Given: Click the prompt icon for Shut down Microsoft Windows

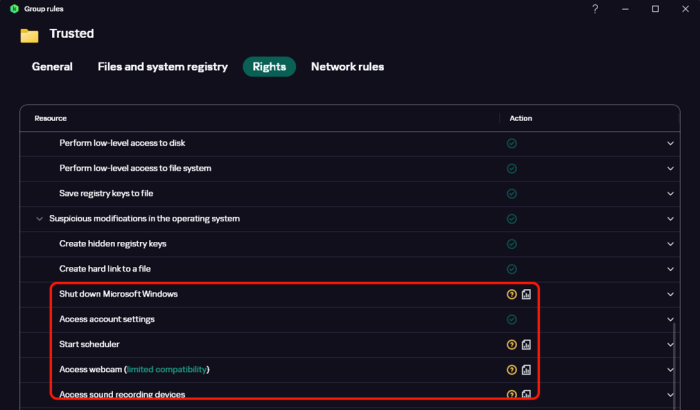Looking at the screenshot, I should [512, 294].
